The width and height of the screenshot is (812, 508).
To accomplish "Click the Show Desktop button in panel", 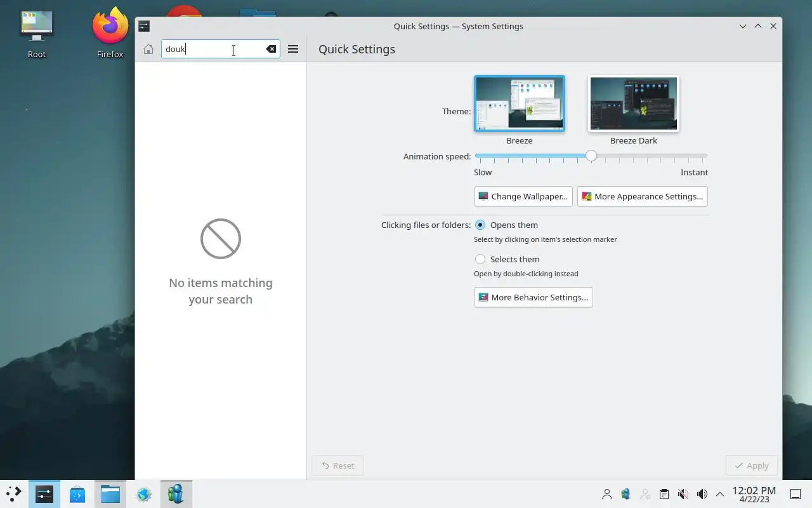I will click(796, 494).
